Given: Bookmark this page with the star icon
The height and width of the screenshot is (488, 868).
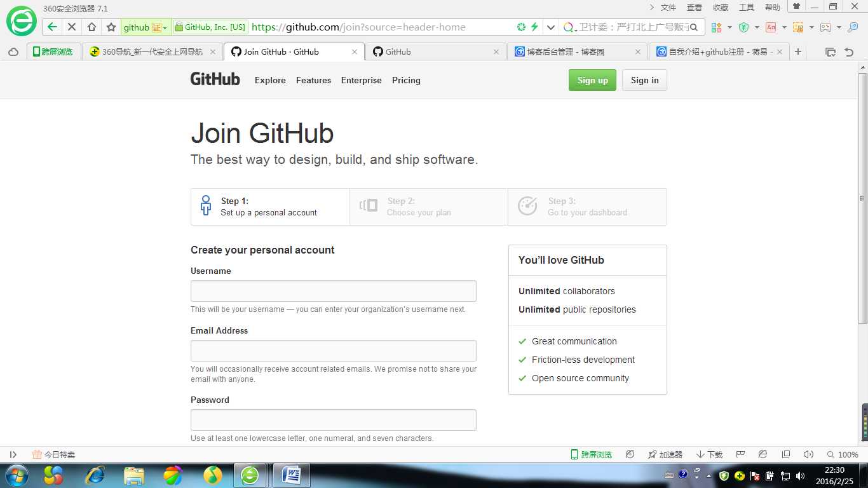Looking at the screenshot, I should 111,27.
